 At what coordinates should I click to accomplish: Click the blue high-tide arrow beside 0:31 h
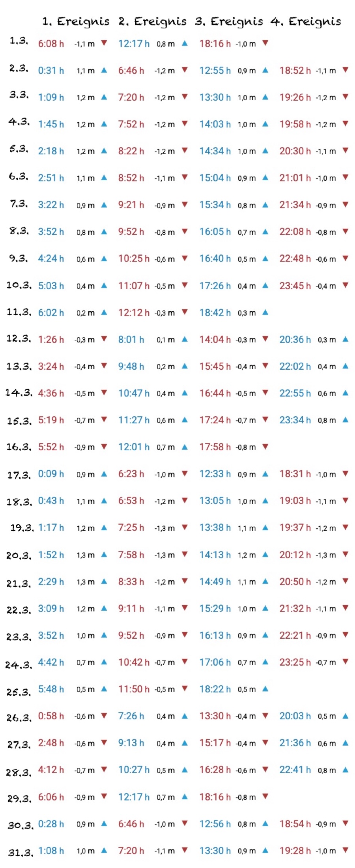tap(104, 70)
